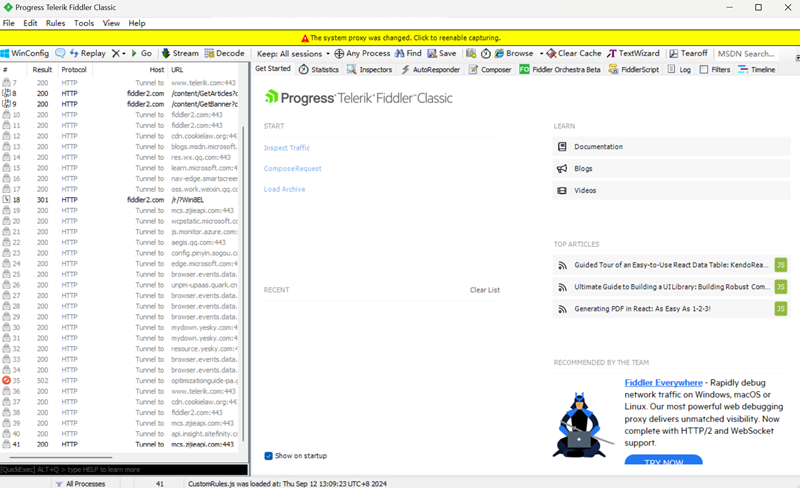The width and height of the screenshot is (800, 488).
Task: Open Documentation in Learn section
Action: click(x=671, y=147)
